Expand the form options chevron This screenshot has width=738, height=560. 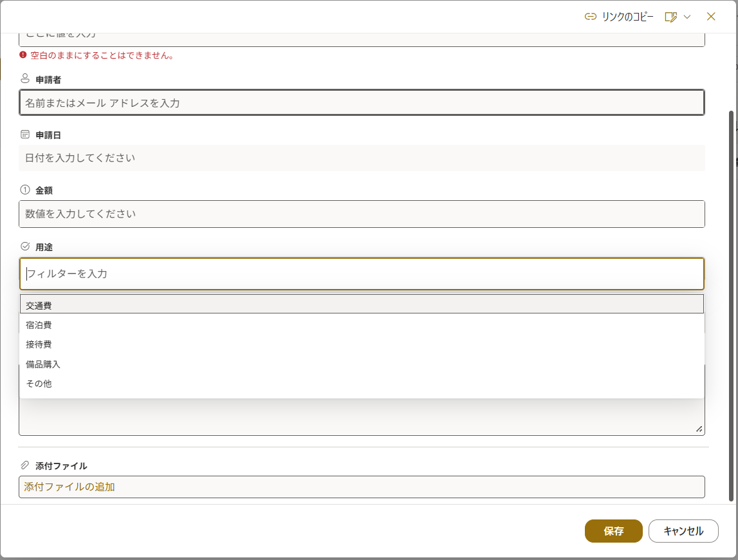pyautogui.click(x=687, y=17)
